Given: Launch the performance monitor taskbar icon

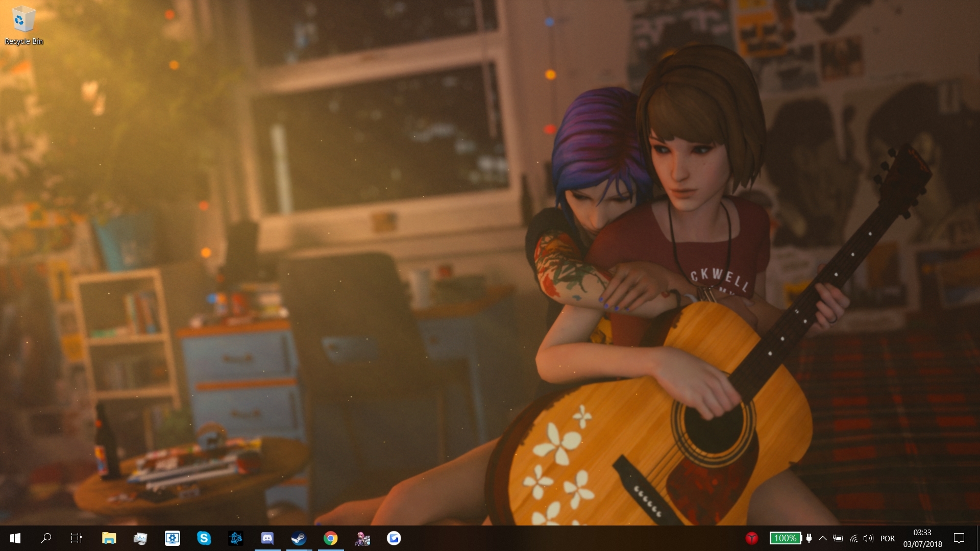Looking at the screenshot, I should coord(140,538).
